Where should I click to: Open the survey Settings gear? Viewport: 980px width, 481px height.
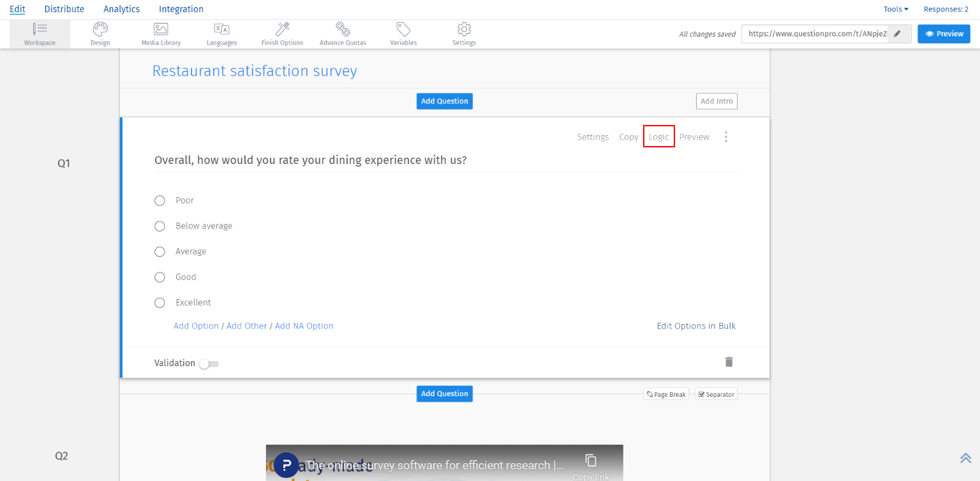tap(464, 33)
